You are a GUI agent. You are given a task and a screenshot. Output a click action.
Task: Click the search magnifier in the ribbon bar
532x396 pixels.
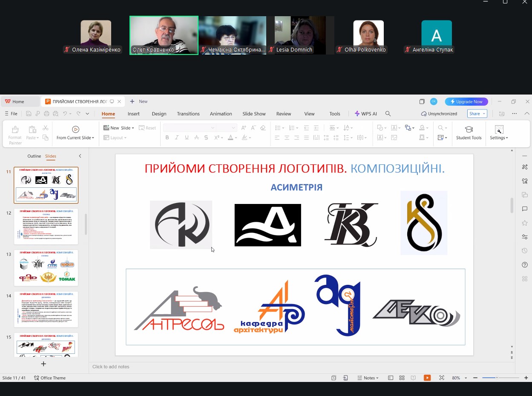388,114
